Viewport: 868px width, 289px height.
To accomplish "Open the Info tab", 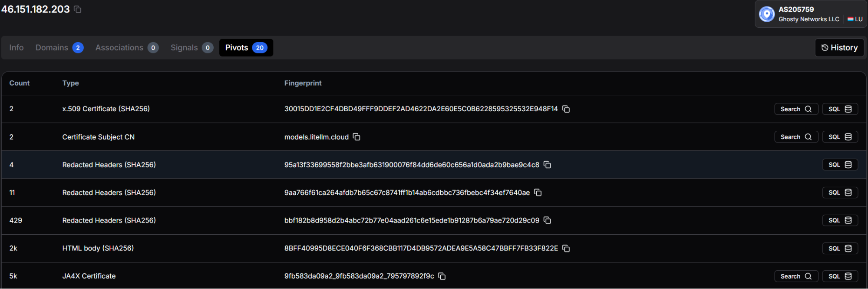I will 17,48.
